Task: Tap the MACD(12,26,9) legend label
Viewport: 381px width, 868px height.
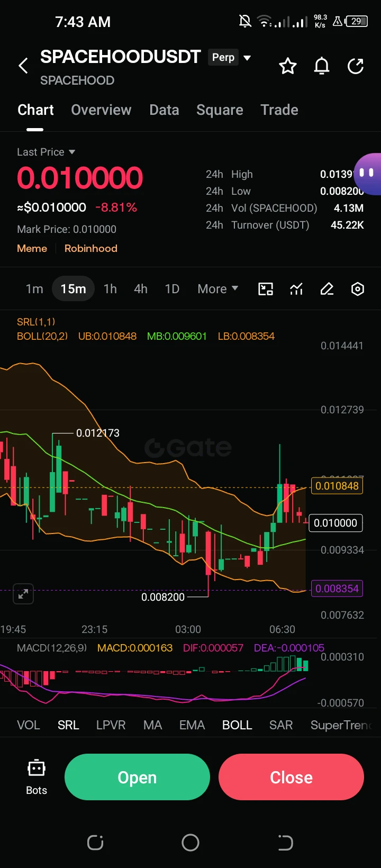Action: pyautogui.click(x=52, y=648)
